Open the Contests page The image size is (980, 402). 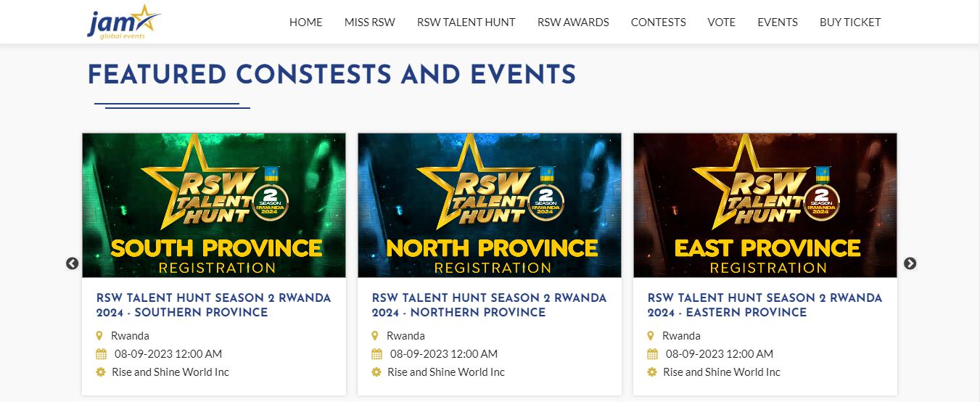coord(658,22)
